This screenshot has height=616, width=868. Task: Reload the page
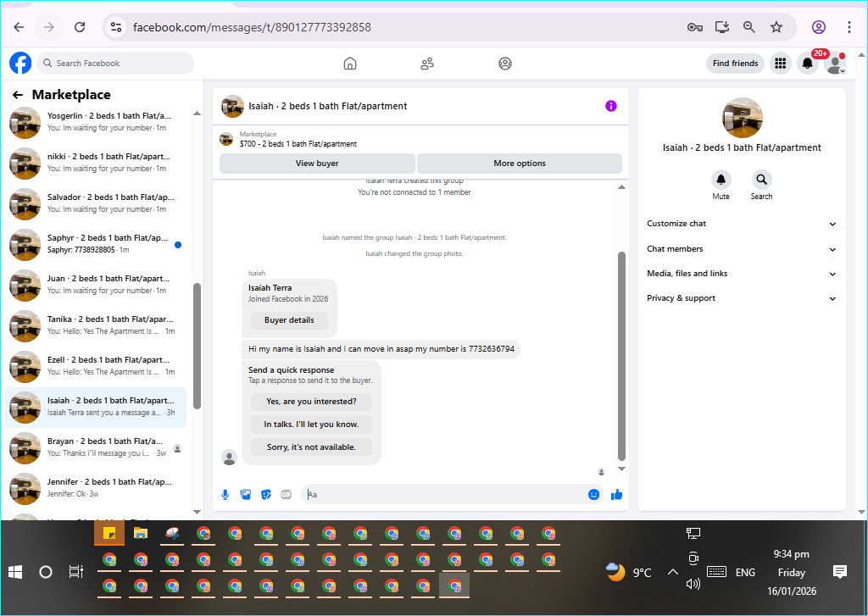80,27
